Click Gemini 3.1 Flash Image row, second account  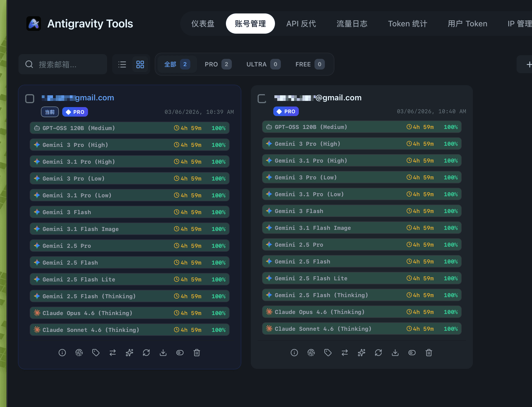coord(362,228)
